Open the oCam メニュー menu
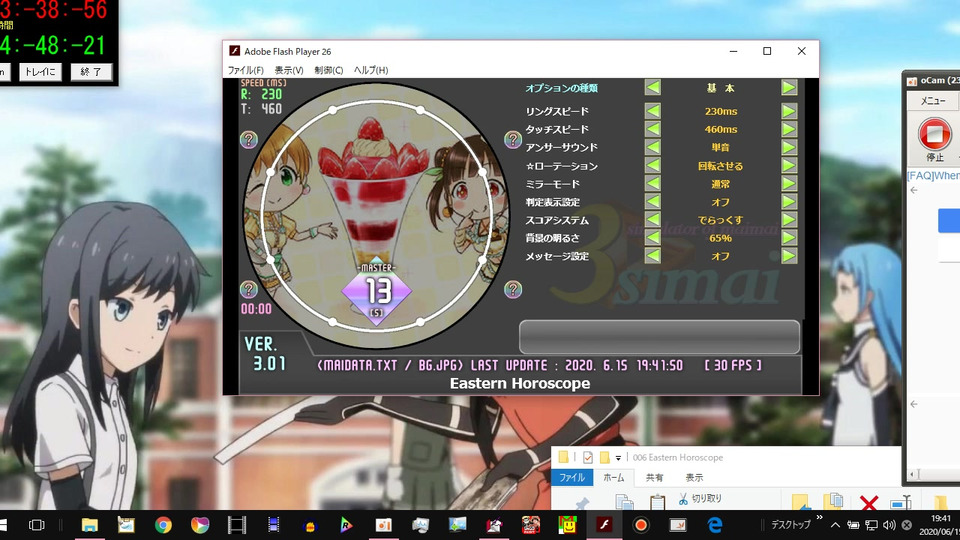The image size is (960, 540). (933, 101)
